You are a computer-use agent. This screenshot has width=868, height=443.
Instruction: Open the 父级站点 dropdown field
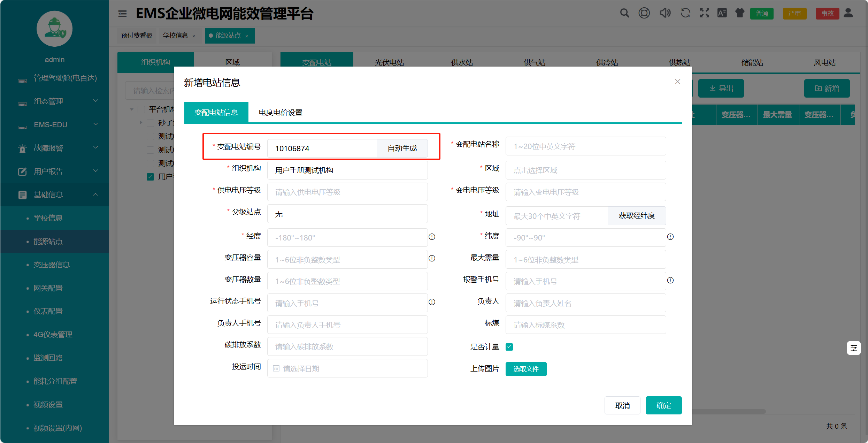tap(347, 214)
